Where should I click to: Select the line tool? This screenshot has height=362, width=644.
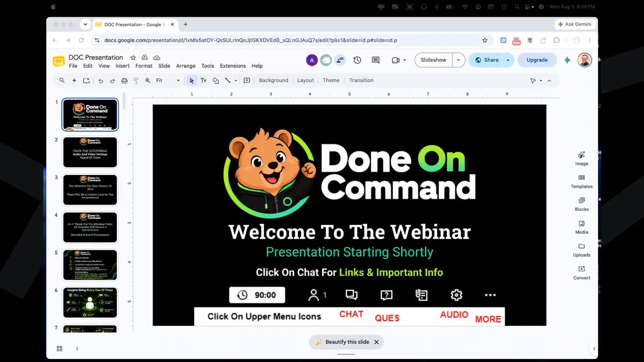coord(227,80)
